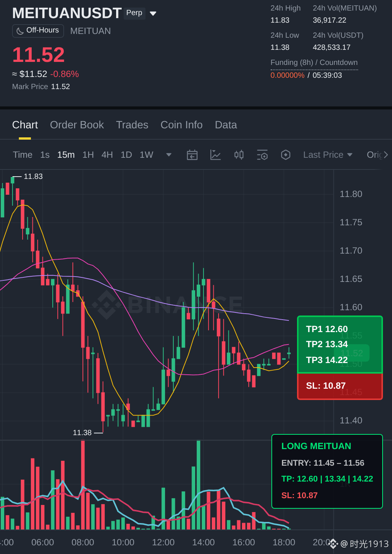Open the Last Price dropdown
Viewport: 392px width, 554px height.
[x=328, y=155]
